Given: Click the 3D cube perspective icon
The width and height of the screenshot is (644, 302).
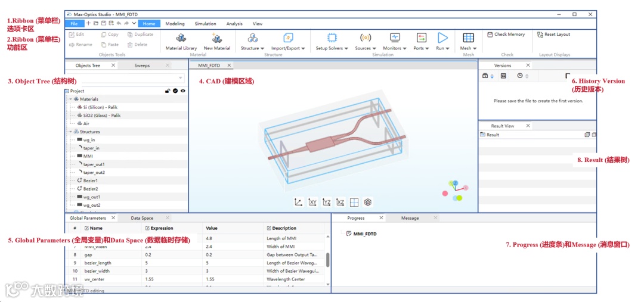Looking at the screenshot, I should (368, 202).
